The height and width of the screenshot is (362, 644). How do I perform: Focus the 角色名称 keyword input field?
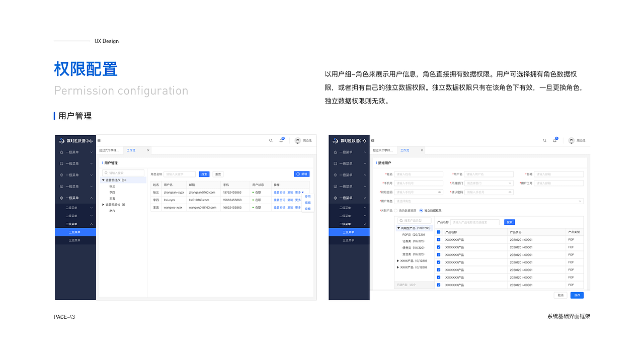180,174
